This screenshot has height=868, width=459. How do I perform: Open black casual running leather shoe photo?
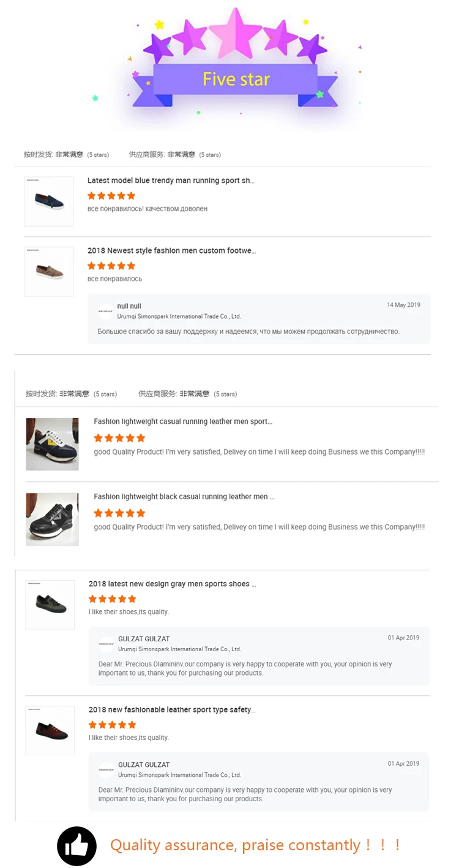(52, 519)
